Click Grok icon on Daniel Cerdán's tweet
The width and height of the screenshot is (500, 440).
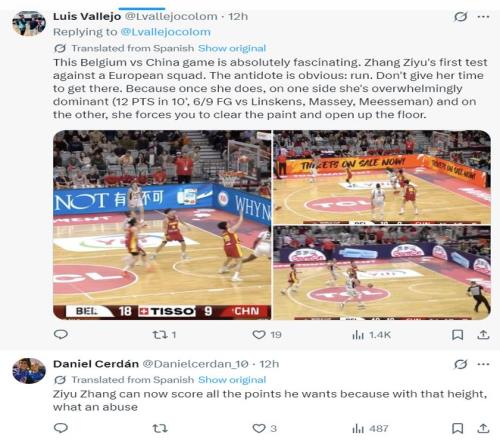[461, 364]
